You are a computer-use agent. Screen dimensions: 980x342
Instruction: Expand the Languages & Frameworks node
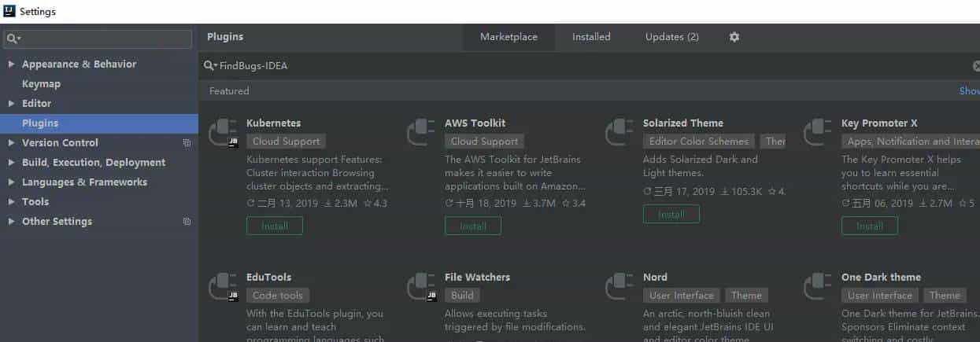click(x=11, y=182)
